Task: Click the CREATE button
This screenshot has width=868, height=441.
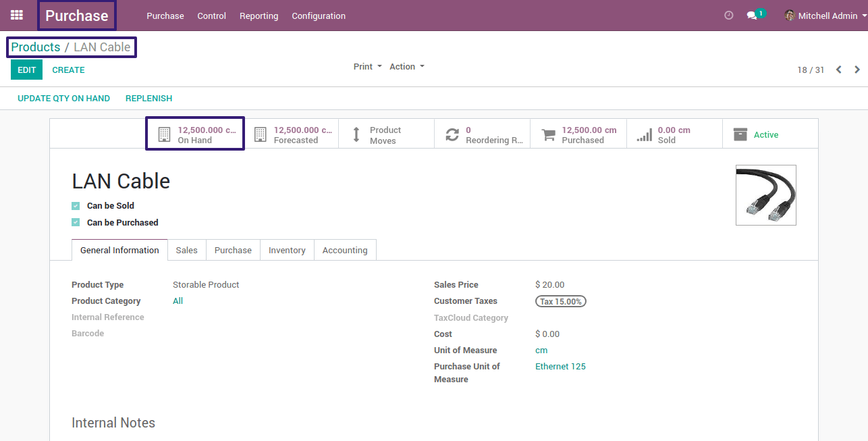Action: point(68,70)
